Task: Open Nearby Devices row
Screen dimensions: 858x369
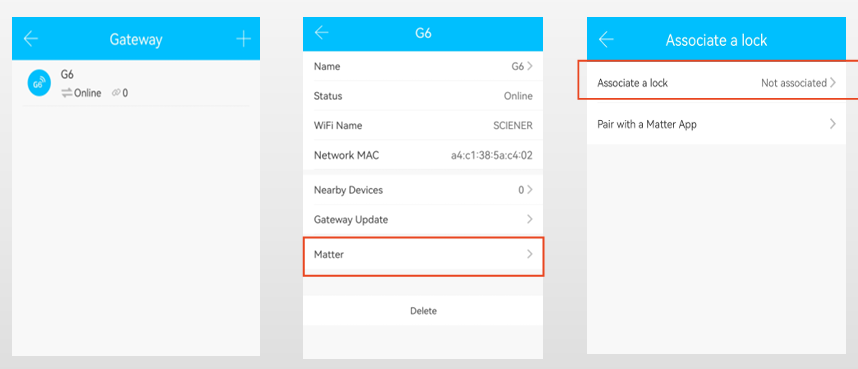Action: (x=423, y=190)
